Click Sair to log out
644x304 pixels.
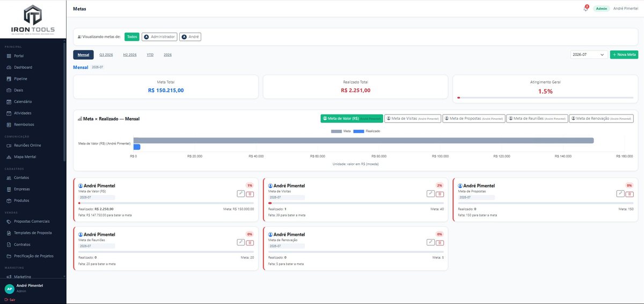coord(10,300)
